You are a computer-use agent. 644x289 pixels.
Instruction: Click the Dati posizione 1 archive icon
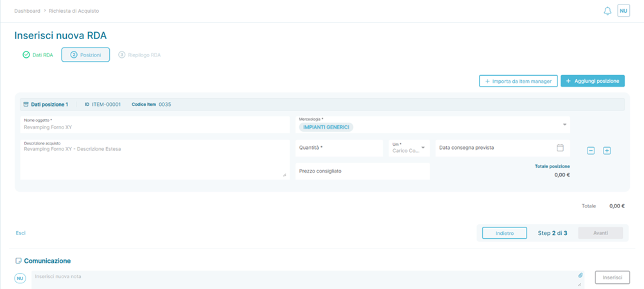(26, 105)
